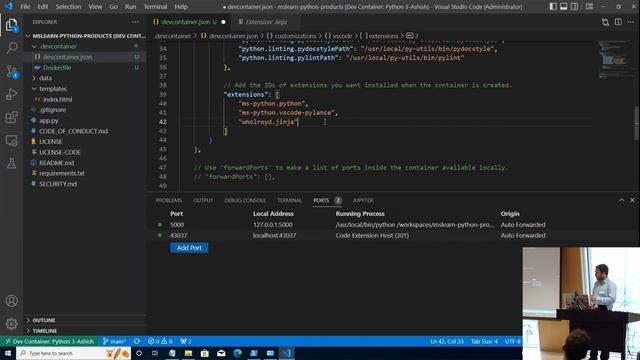Open File Explorer from taskbar
Image resolution: width=640 pixels, height=360 pixels.
pyautogui.click(x=188, y=353)
